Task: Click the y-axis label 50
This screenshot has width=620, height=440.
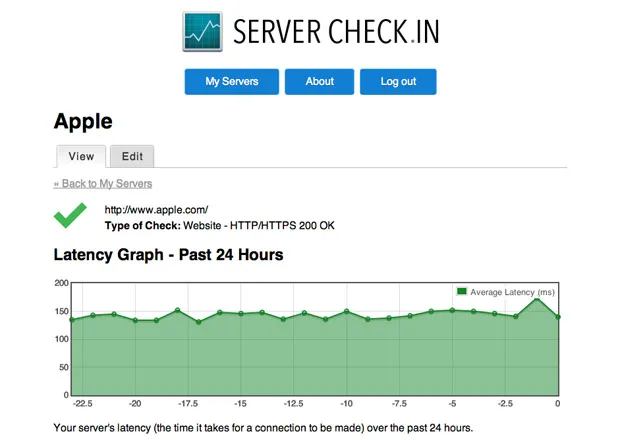Action: point(64,367)
